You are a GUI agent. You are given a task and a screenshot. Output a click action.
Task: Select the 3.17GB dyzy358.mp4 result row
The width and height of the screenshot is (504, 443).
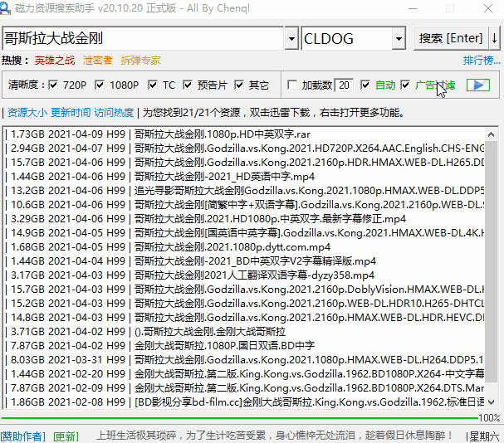245,275
